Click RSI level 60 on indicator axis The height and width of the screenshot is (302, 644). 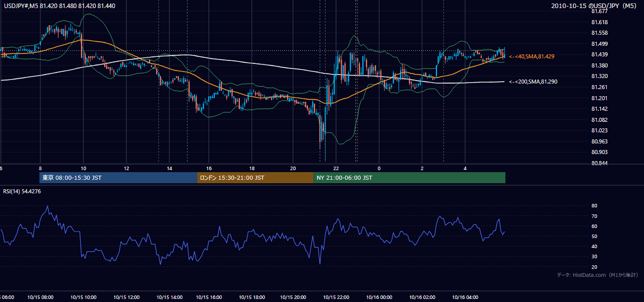coord(594,226)
